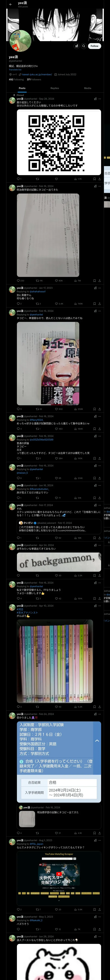Open the kawai-juku.ac.jp/member/ profile link

tap(37, 75)
